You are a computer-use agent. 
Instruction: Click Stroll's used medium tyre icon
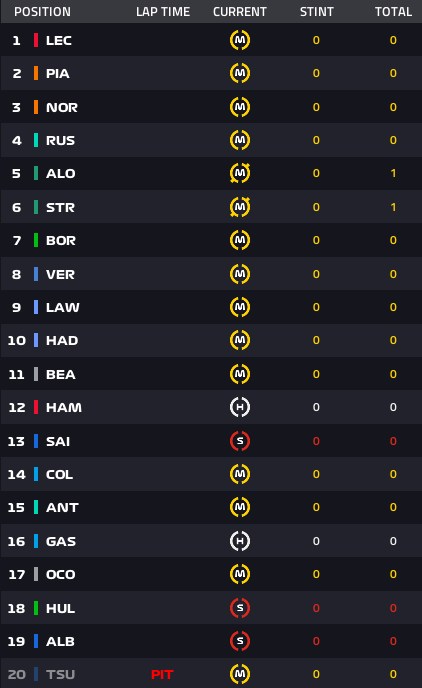[x=240, y=207]
